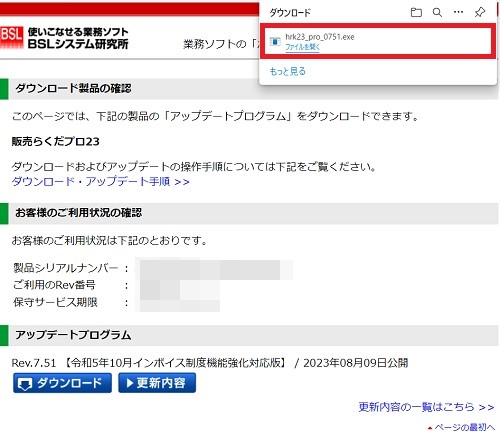Click もっと見る in downloads panel
Image resolution: width=500 pixels, height=440 pixels.
click(x=287, y=71)
